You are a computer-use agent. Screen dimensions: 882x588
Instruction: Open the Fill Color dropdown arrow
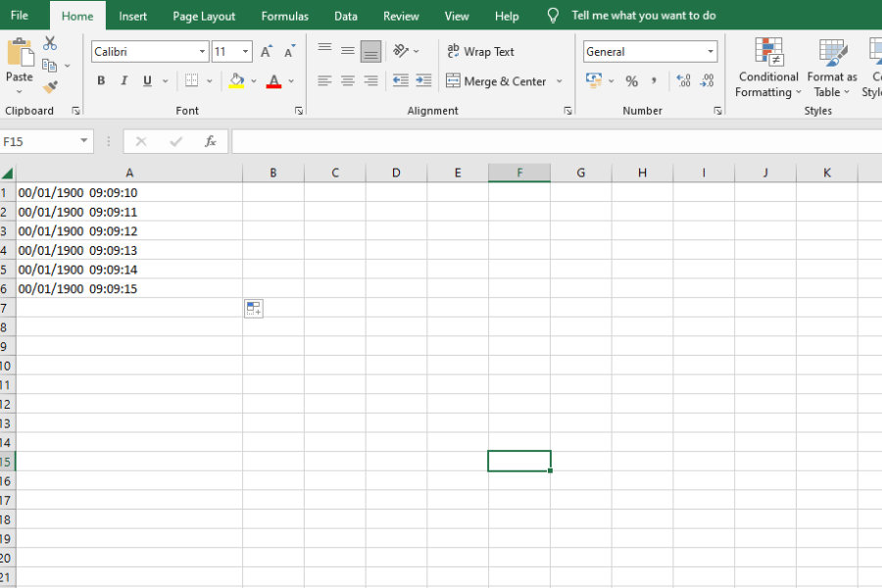tap(252, 81)
